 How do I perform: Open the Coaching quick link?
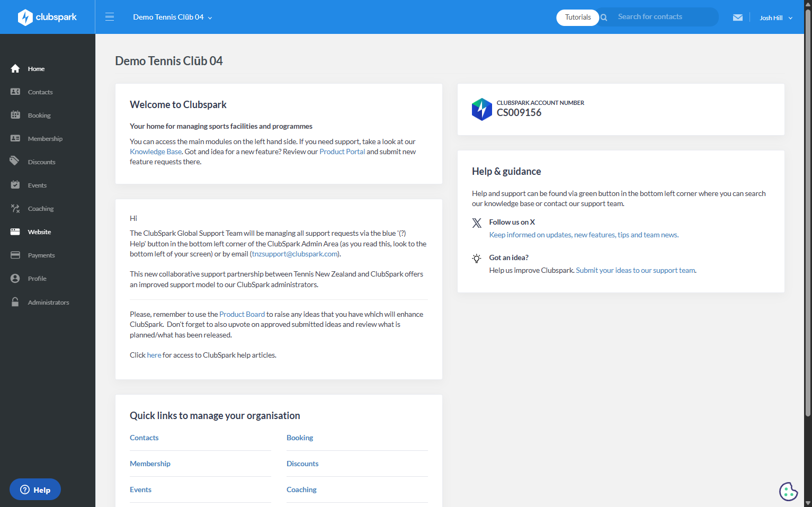coord(301,490)
